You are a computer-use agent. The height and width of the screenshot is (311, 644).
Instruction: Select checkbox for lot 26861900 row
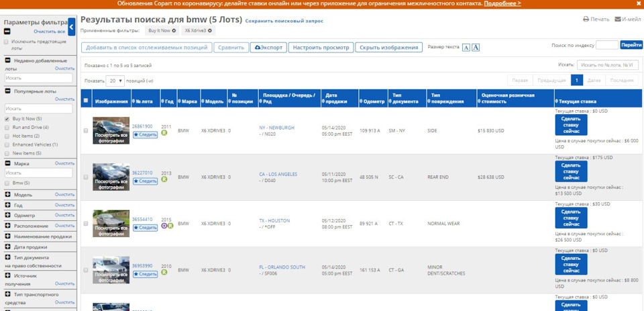click(86, 130)
